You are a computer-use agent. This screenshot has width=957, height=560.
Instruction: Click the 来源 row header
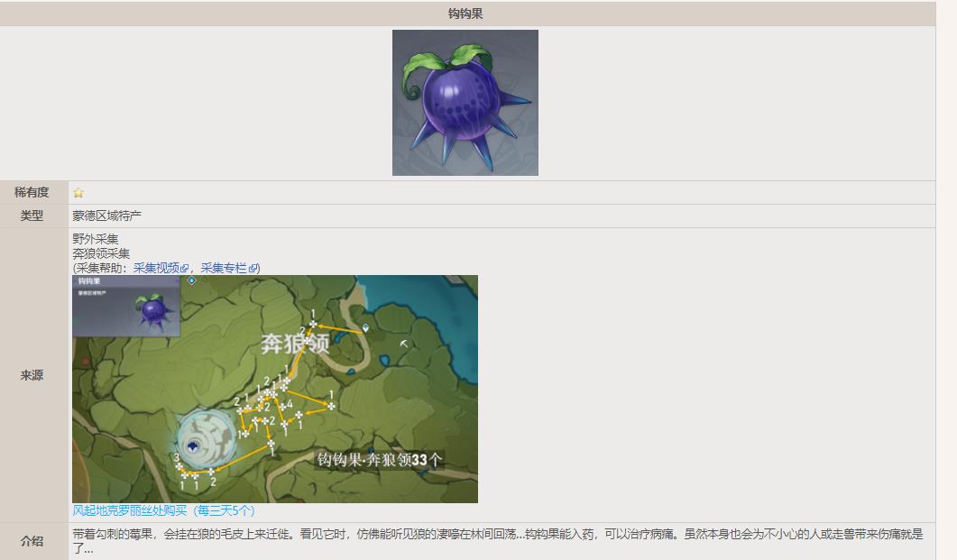point(32,375)
